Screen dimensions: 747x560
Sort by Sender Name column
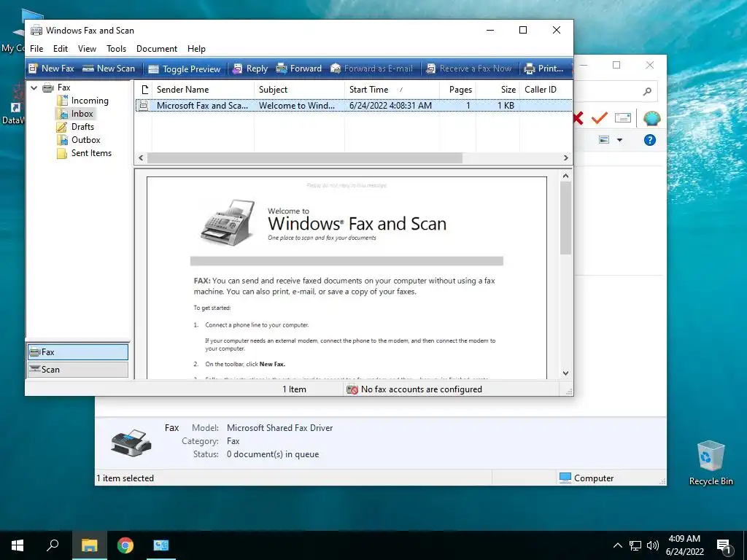(203, 90)
